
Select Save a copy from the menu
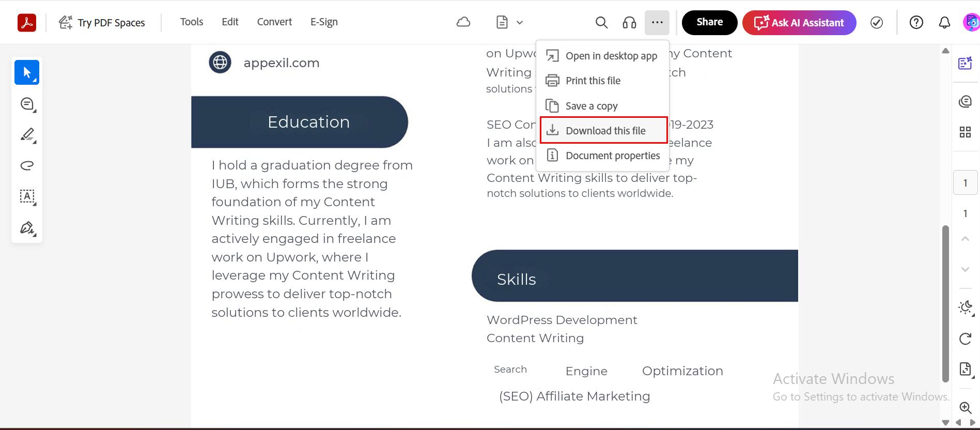[591, 106]
